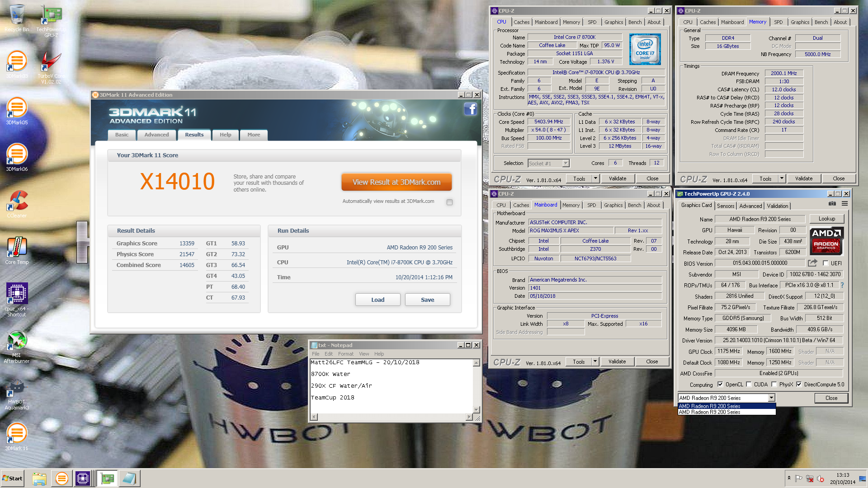Open the Format menu in Notepad

(345, 354)
